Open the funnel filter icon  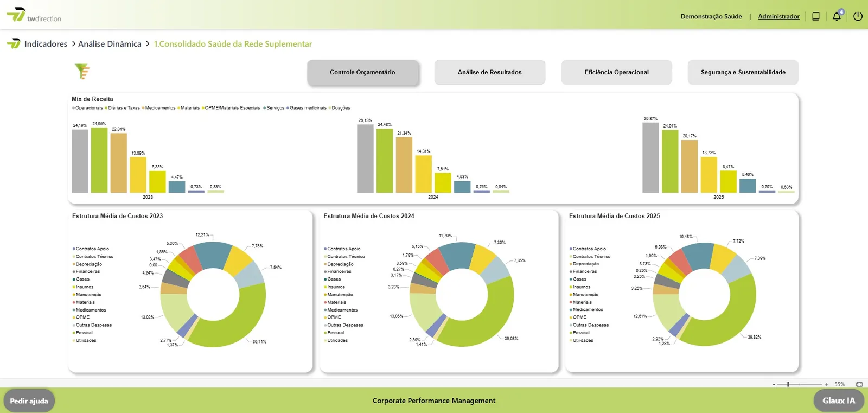(82, 71)
